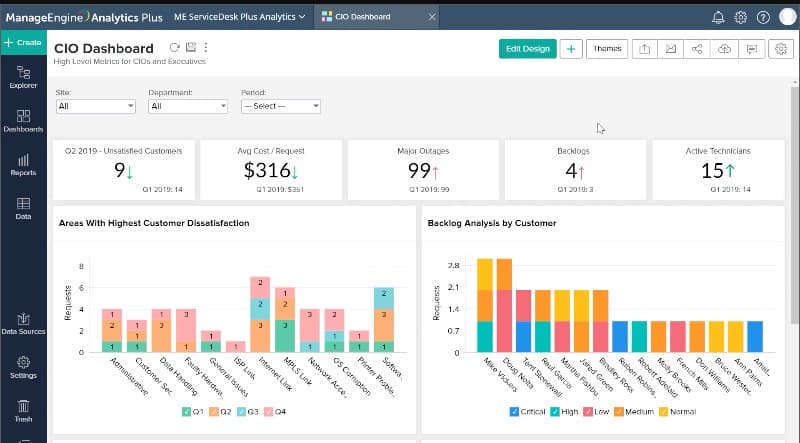This screenshot has width=800, height=443.
Task: Open Reports in the sidebar
Action: (x=23, y=165)
